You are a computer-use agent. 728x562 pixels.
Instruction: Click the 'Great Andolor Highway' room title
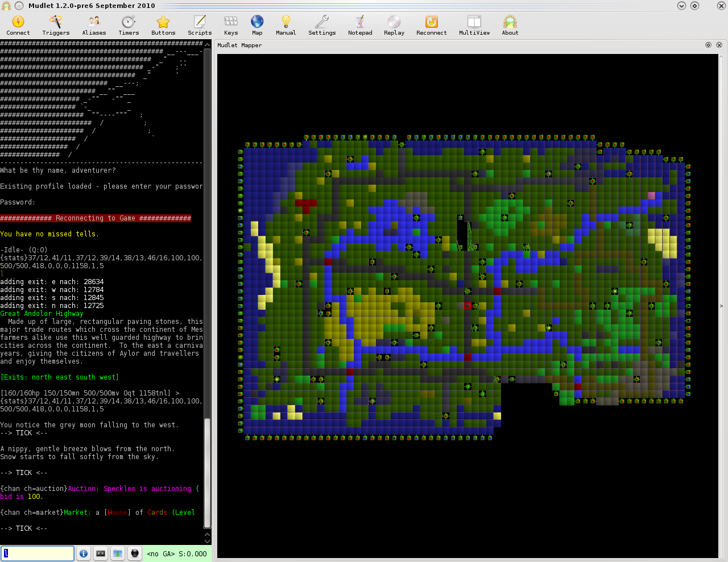[x=42, y=314]
